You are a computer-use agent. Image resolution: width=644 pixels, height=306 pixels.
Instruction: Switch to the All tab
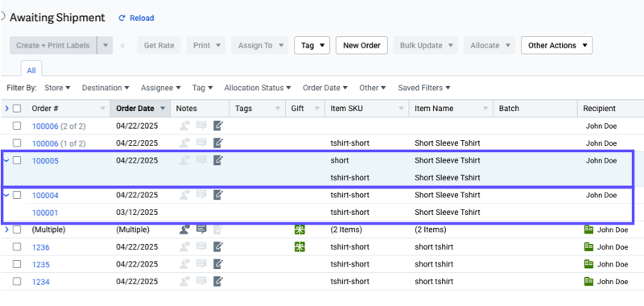31,70
